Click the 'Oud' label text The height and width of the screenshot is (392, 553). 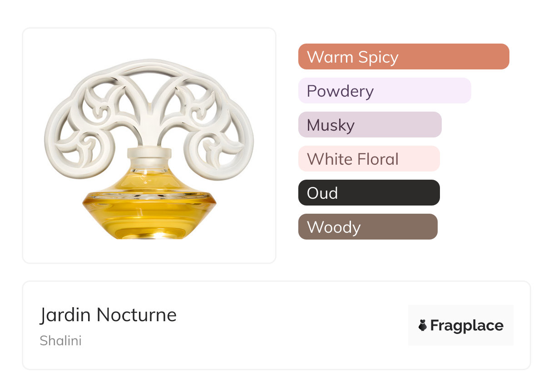coord(322,193)
